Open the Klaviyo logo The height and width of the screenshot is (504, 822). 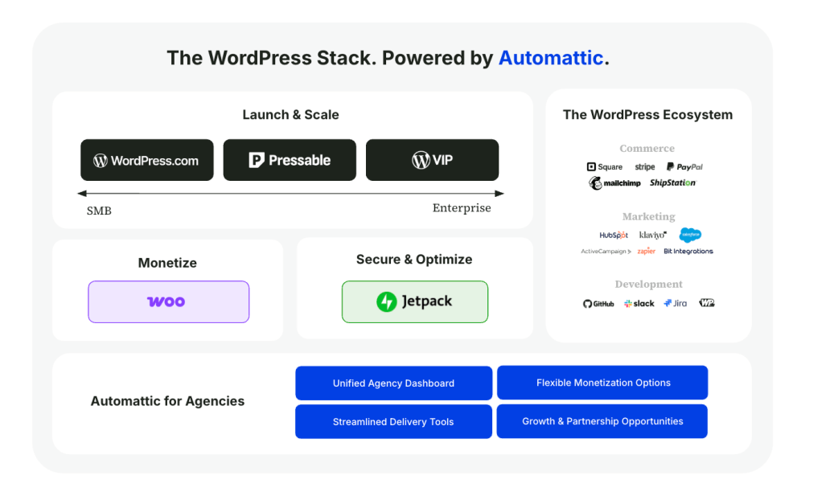click(652, 236)
